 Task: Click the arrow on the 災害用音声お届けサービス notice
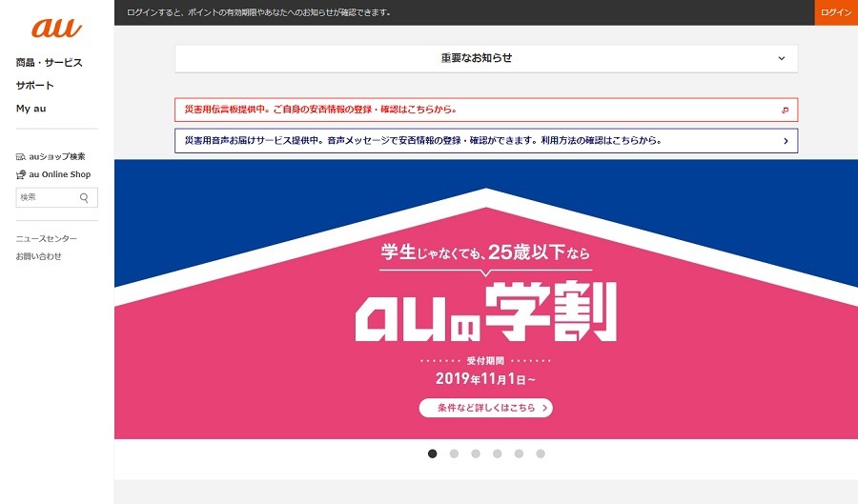pyautogui.click(x=786, y=141)
